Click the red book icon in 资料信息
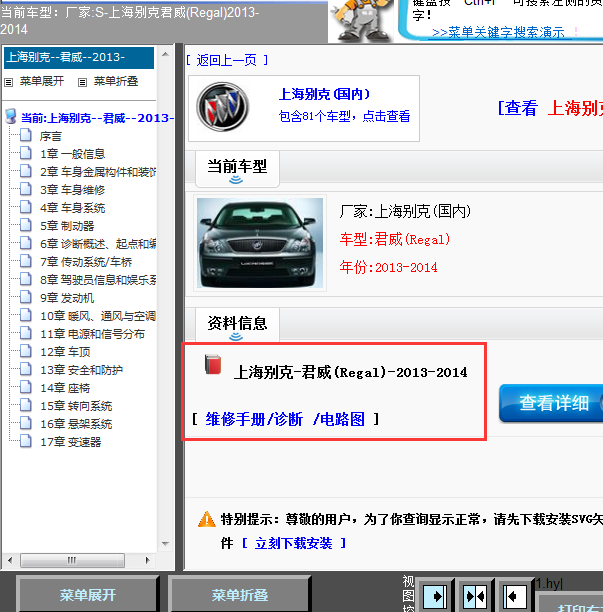The width and height of the screenshot is (603, 612). click(213, 365)
